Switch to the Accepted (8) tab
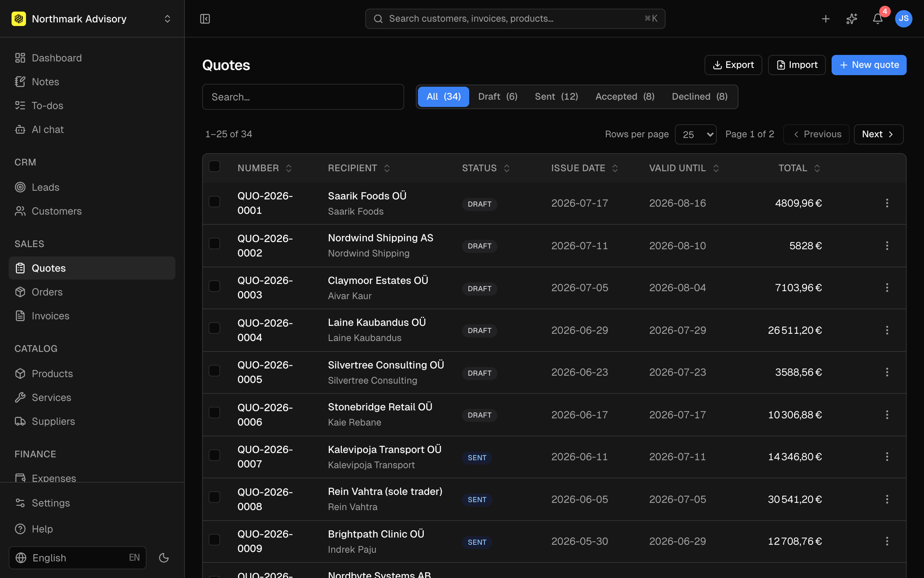Viewport: 924px width, 578px height. click(625, 97)
